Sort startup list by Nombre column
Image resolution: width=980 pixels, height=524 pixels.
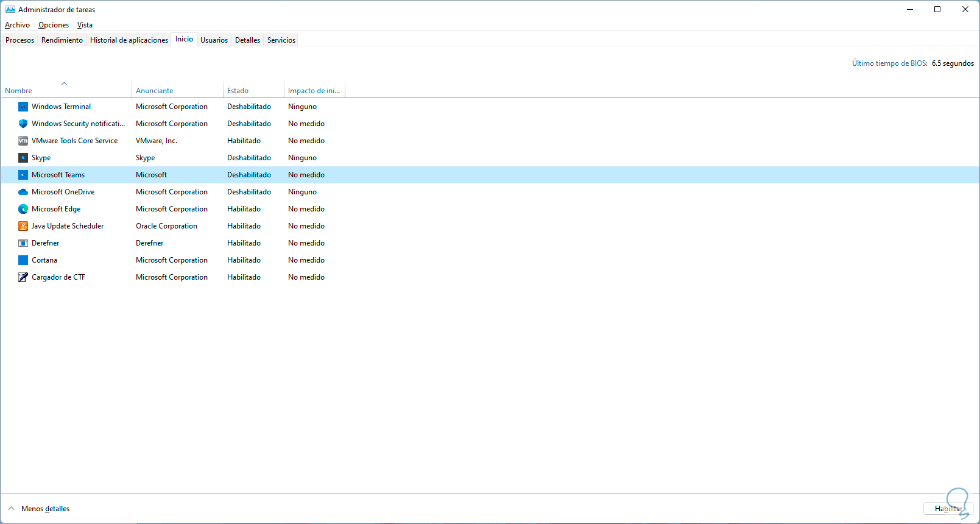point(66,90)
